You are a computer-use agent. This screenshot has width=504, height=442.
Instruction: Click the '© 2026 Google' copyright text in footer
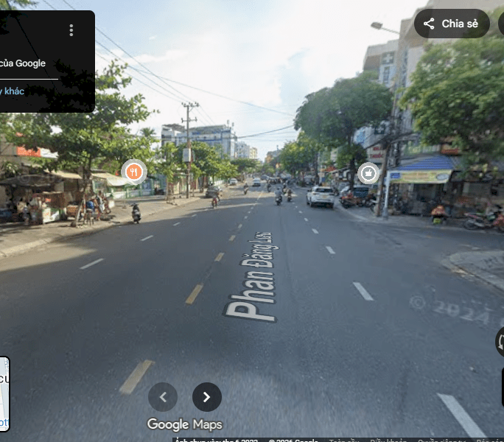[293, 440]
